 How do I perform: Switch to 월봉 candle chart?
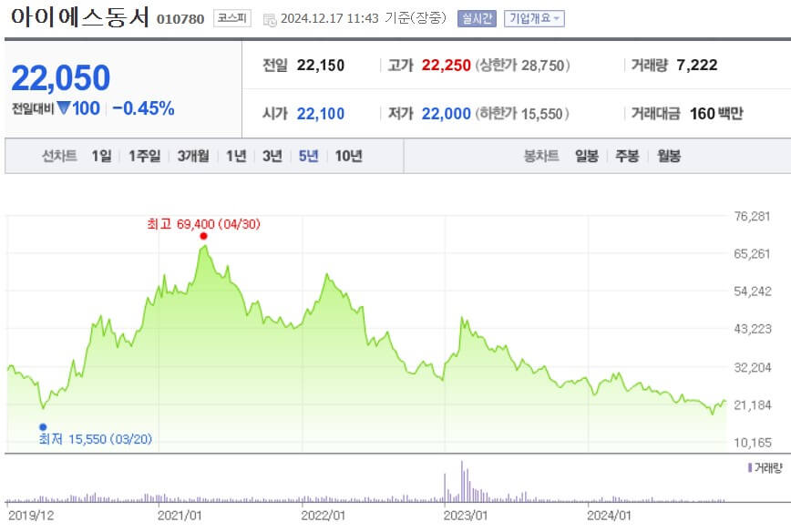click(669, 156)
